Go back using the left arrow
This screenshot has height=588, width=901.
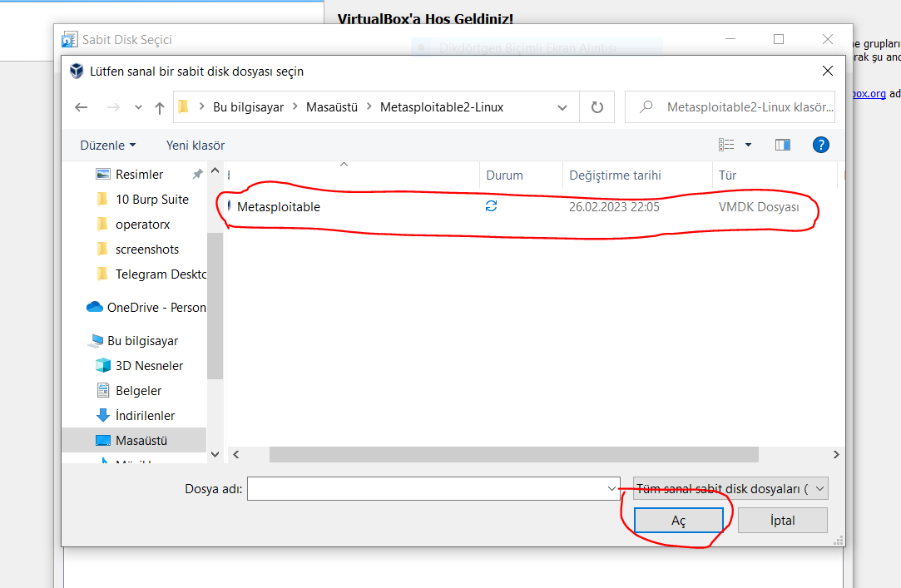tap(81, 106)
